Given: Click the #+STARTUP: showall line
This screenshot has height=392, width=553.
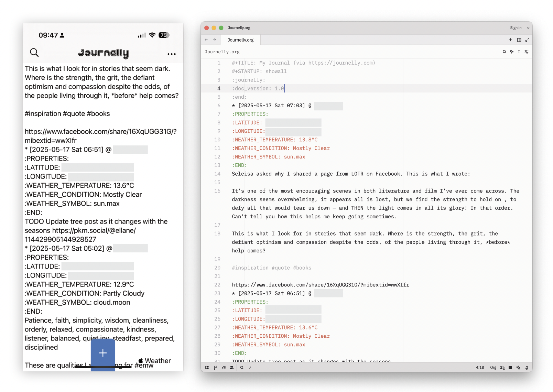Looking at the screenshot, I should 259,72.
